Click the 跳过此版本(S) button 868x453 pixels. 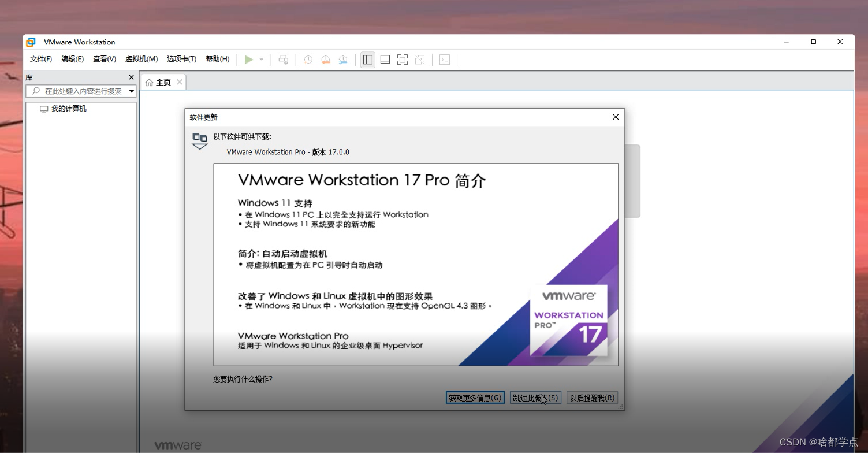click(x=535, y=398)
